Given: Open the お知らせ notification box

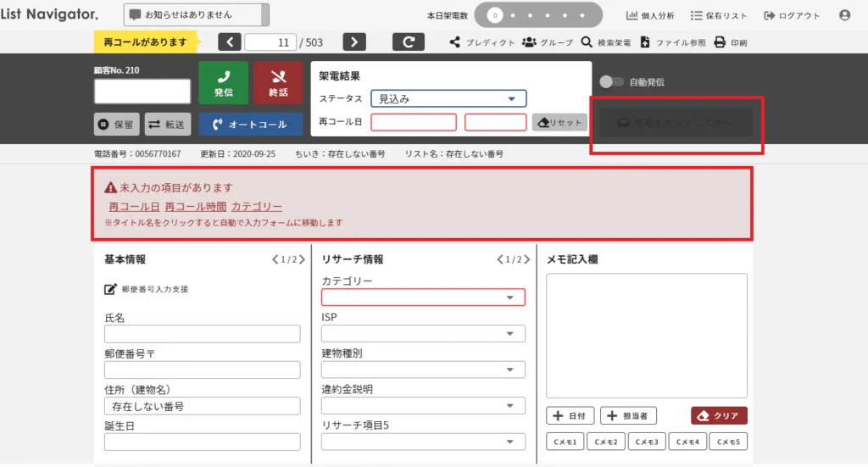Looking at the screenshot, I should coord(196,15).
